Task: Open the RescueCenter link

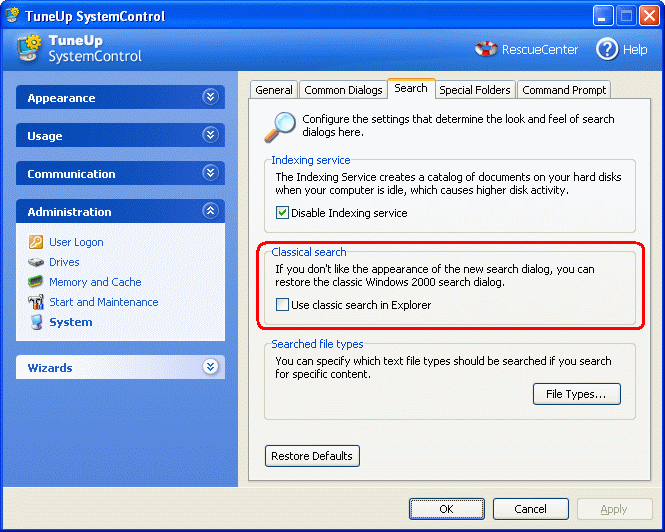Action: 539,50
